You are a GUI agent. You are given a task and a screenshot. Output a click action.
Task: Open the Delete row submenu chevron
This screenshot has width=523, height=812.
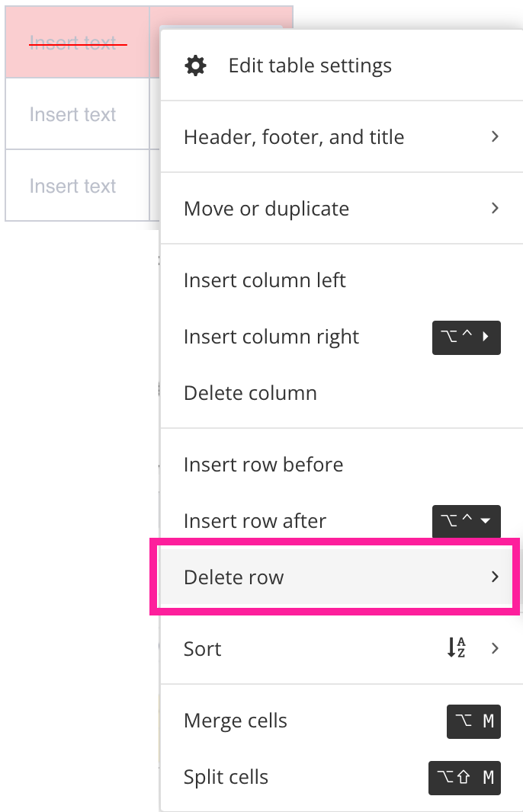click(493, 577)
